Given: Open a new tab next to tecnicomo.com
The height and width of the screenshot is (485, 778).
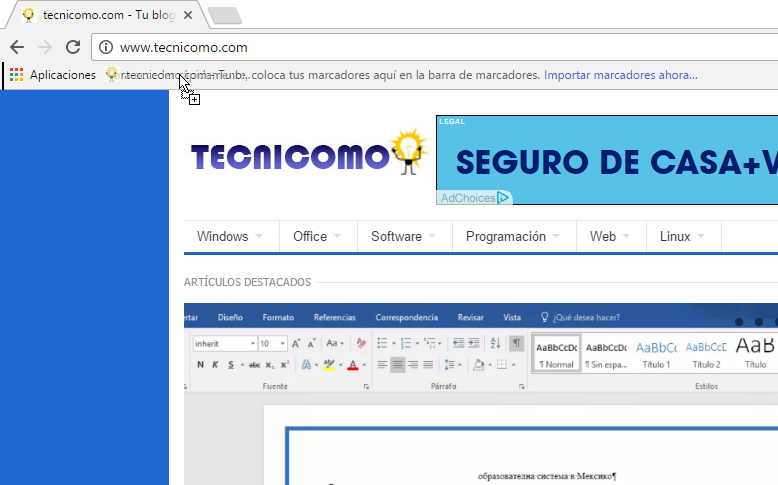Looking at the screenshot, I should click(x=225, y=15).
